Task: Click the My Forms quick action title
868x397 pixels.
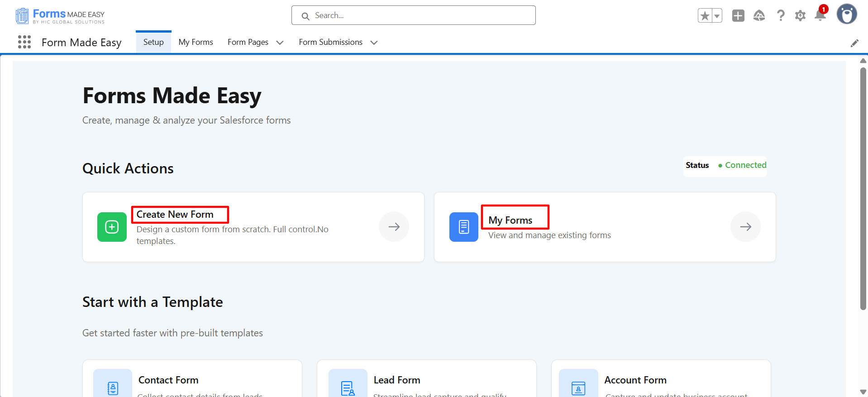Action: tap(510, 220)
